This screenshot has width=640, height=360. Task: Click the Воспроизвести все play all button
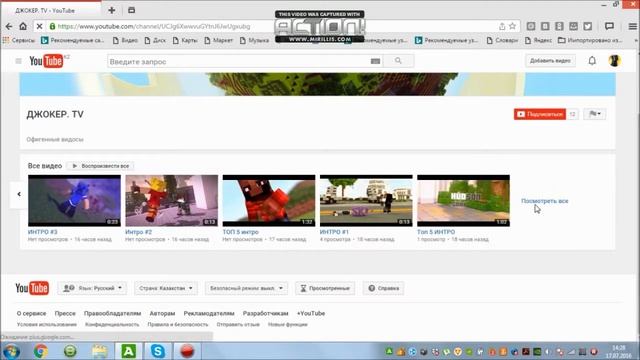point(100,166)
